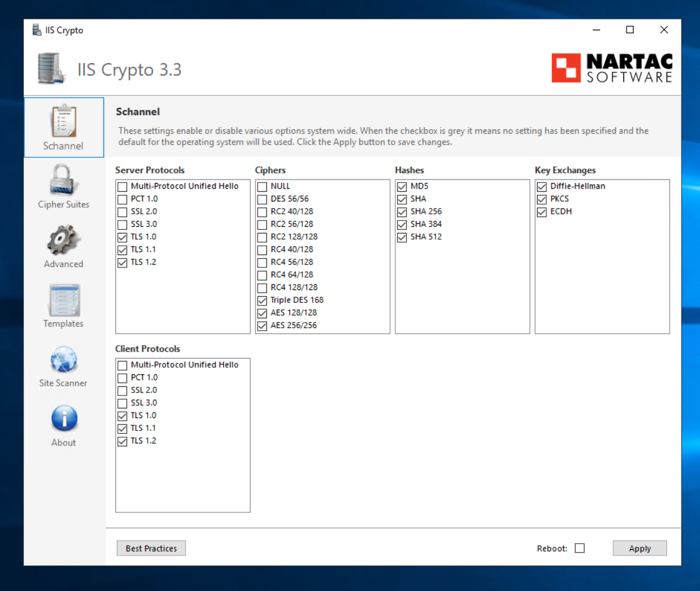Open the Advanced gear icon
This screenshot has height=591, width=700.
pyautogui.click(x=63, y=240)
